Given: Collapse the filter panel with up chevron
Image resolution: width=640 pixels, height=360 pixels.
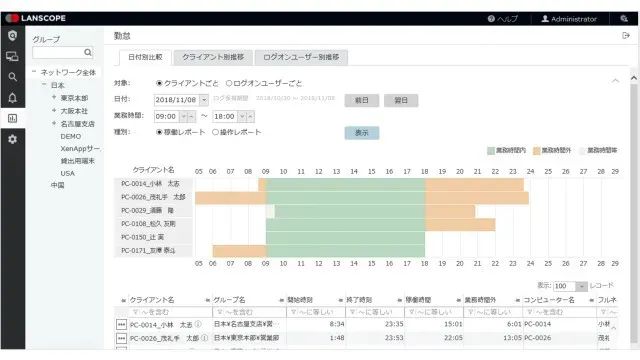Looking at the screenshot, I should point(615,81).
